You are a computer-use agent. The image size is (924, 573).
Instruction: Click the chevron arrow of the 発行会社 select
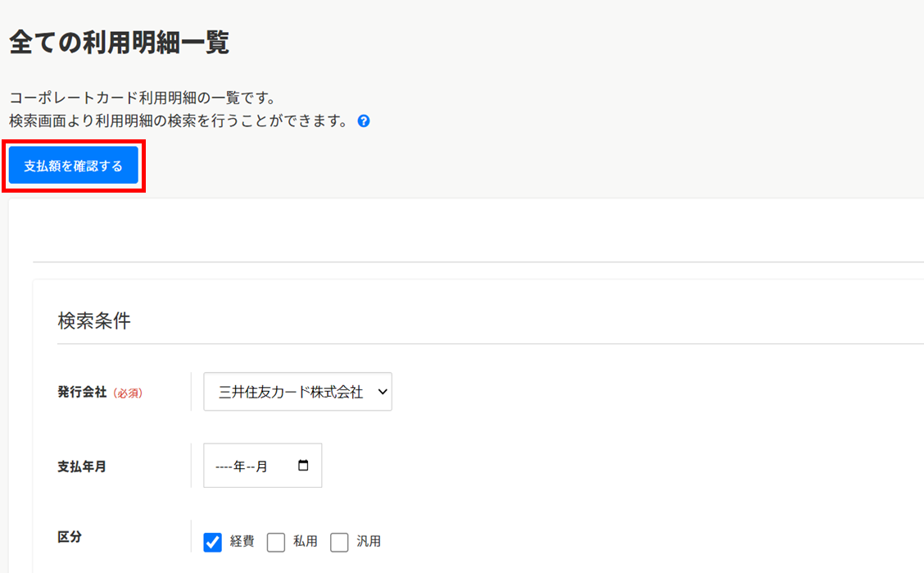(x=381, y=392)
